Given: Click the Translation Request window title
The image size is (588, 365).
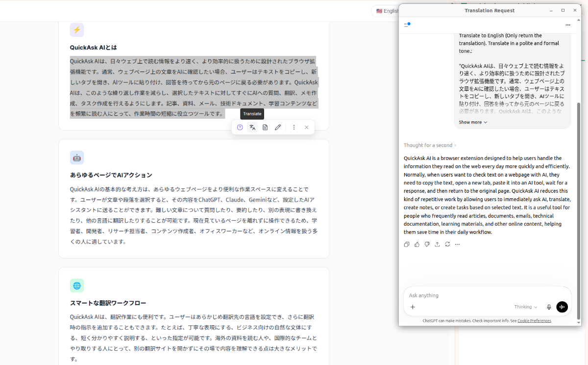Looking at the screenshot, I should pos(490,10).
